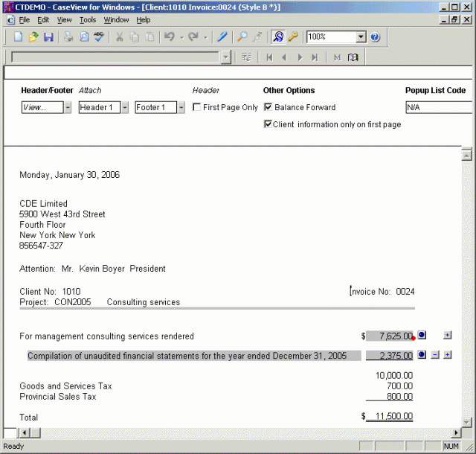476x454 pixels.
Task: Run the ABC spell check tool
Action: [x=99, y=36]
